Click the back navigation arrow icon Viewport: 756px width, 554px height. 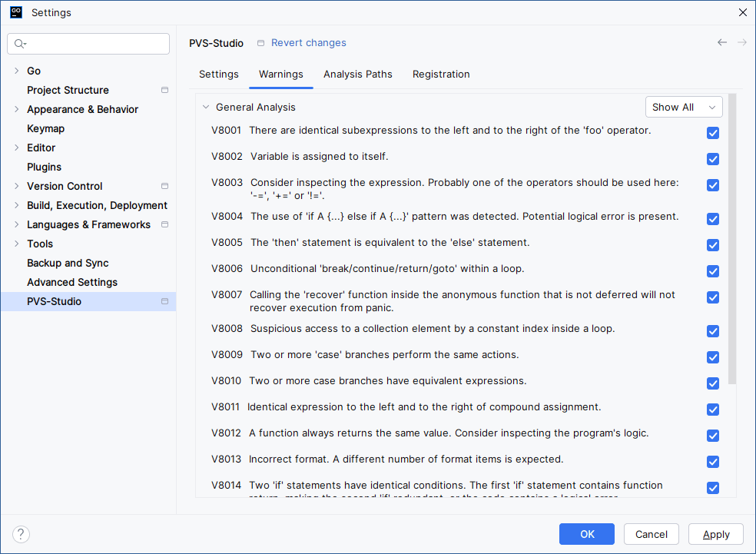click(x=721, y=43)
